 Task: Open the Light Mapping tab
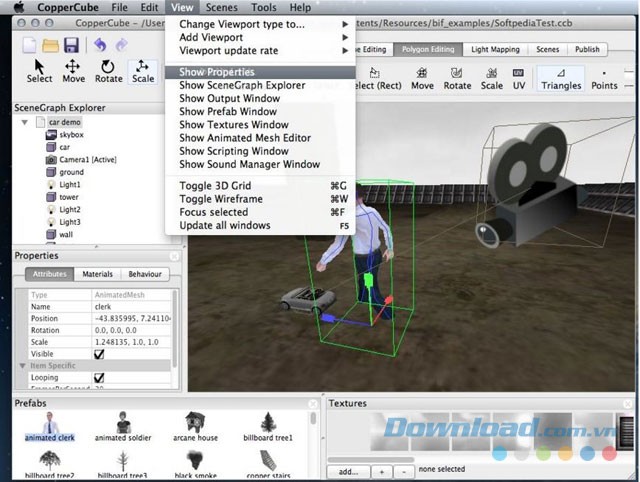[x=496, y=49]
